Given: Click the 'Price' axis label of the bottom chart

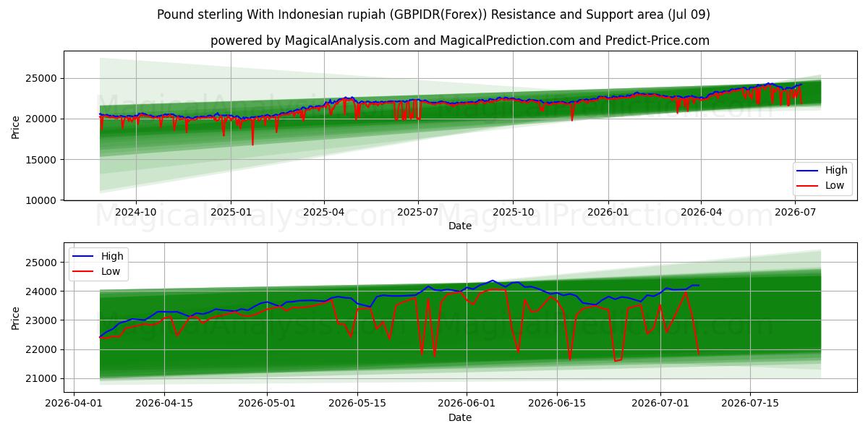Looking at the screenshot, I should tap(16, 317).
